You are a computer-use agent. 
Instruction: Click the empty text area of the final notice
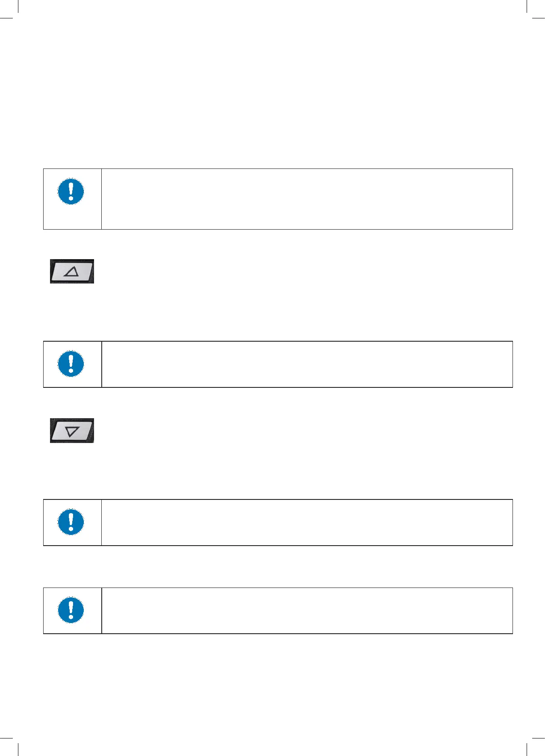pyautogui.click(x=306, y=611)
